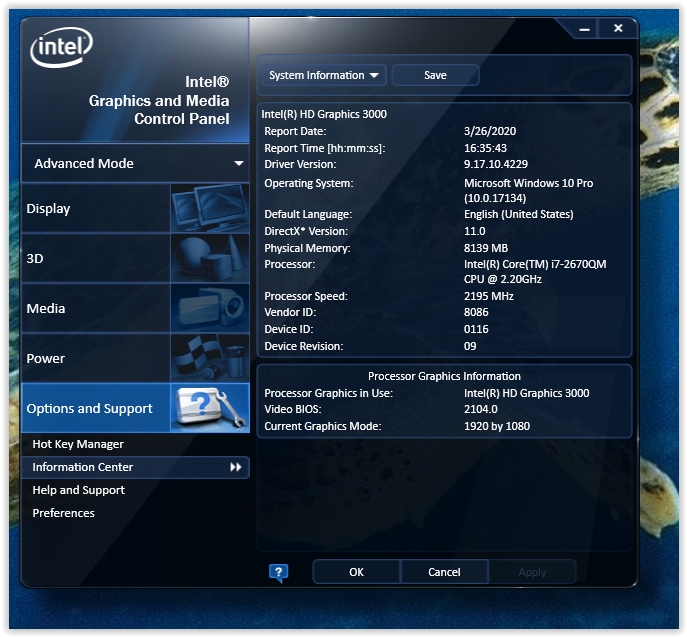This screenshot has height=637, width=687.
Task: Minimize the Intel control panel window
Action: click(x=584, y=29)
